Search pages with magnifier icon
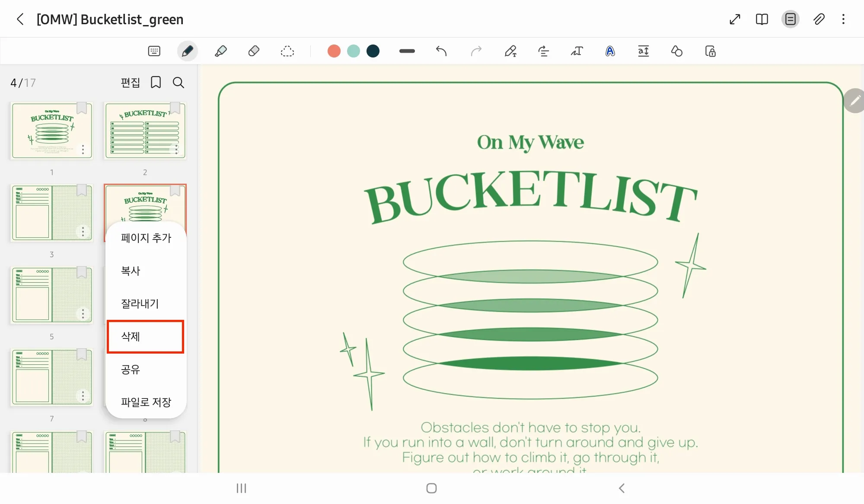The width and height of the screenshot is (864, 504). coord(179,83)
